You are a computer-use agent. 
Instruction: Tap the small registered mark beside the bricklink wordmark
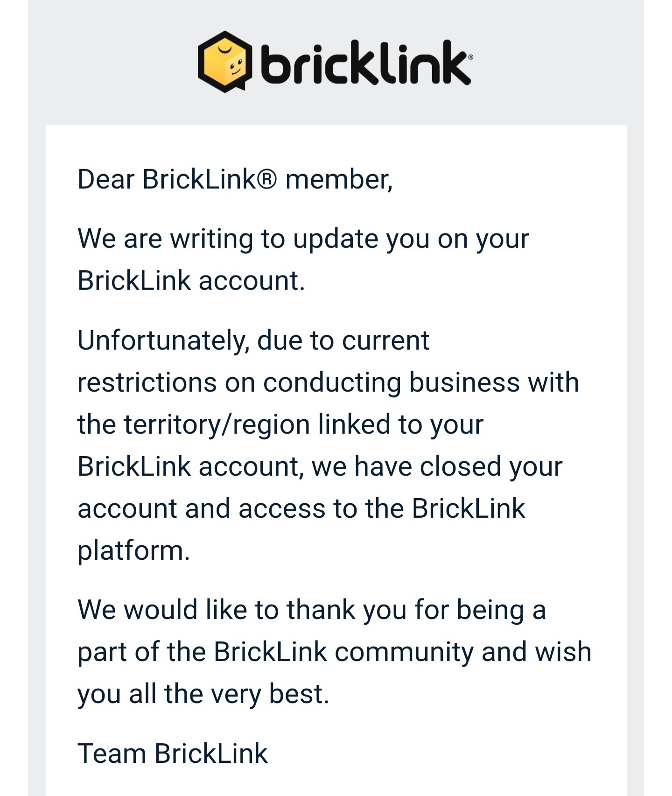(470, 57)
